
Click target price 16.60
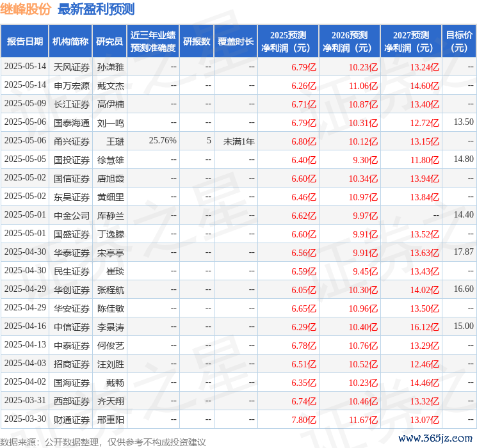(x=464, y=289)
